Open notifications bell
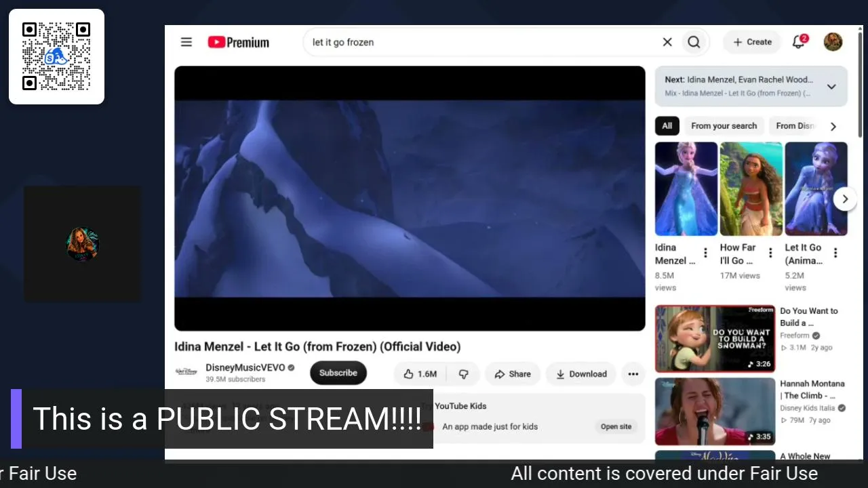The height and width of the screenshot is (488, 868). (x=799, y=42)
